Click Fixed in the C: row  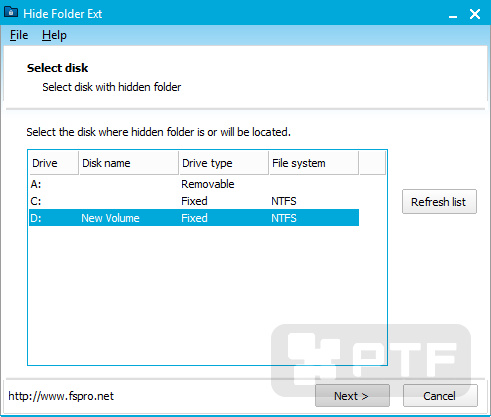(x=194, y=201)
